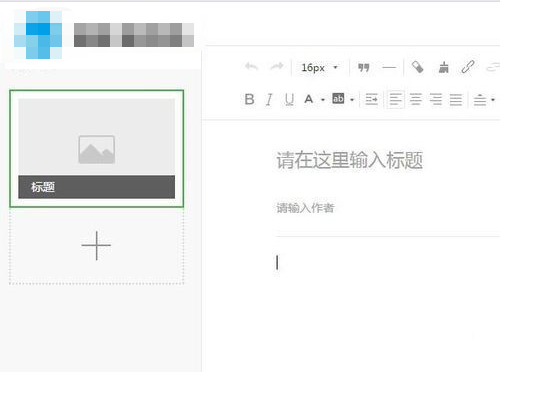This screenshot has height=399, width=539.
Task: Insert a hyperlink with the chain icon
Action: [468, 67]
